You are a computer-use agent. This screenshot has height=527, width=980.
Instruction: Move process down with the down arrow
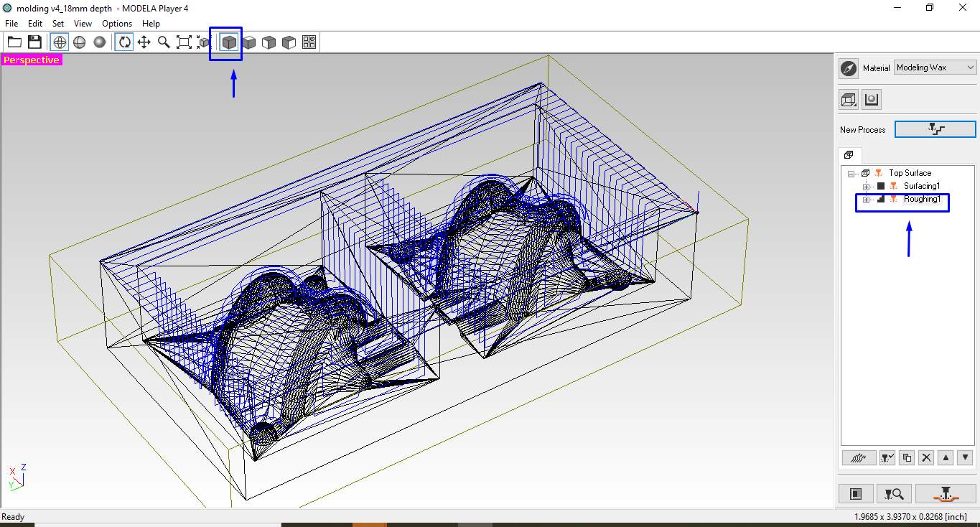pos(965,457)
